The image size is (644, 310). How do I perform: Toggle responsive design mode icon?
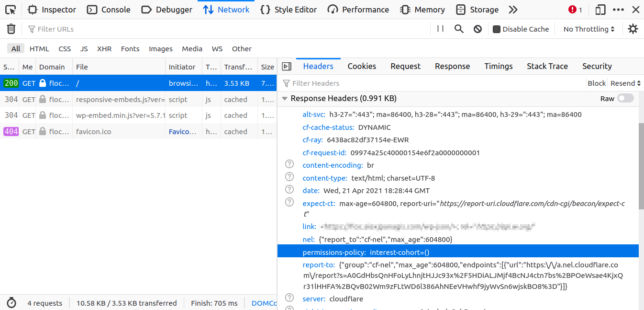pyautogui.click(x=600, y=10)
